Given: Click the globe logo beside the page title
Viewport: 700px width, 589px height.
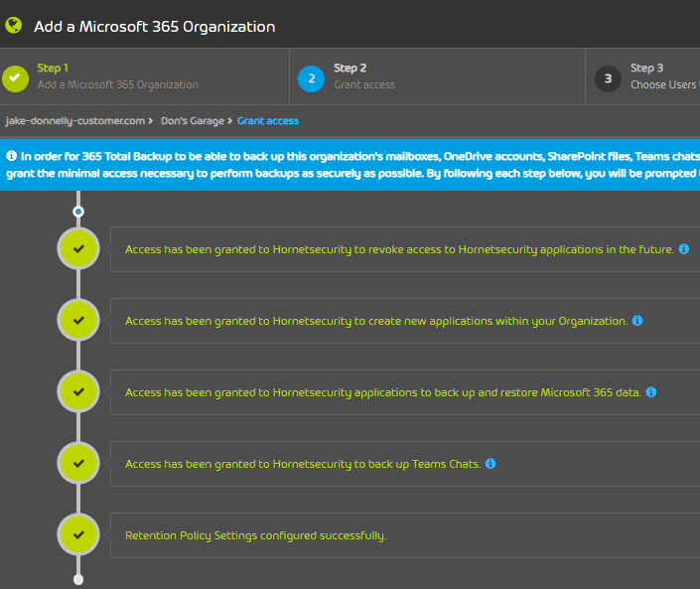Looking at the screenshot, I should [x=13, y=26].
